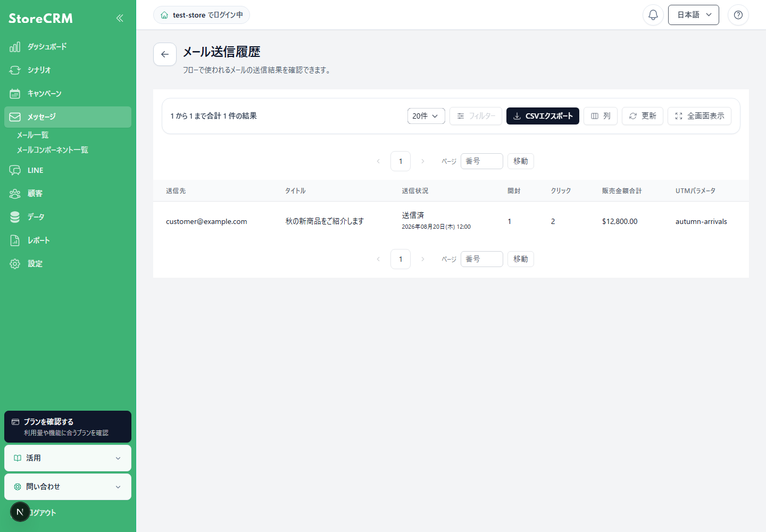Click the top page 番号 input field

tap(482, 161)
